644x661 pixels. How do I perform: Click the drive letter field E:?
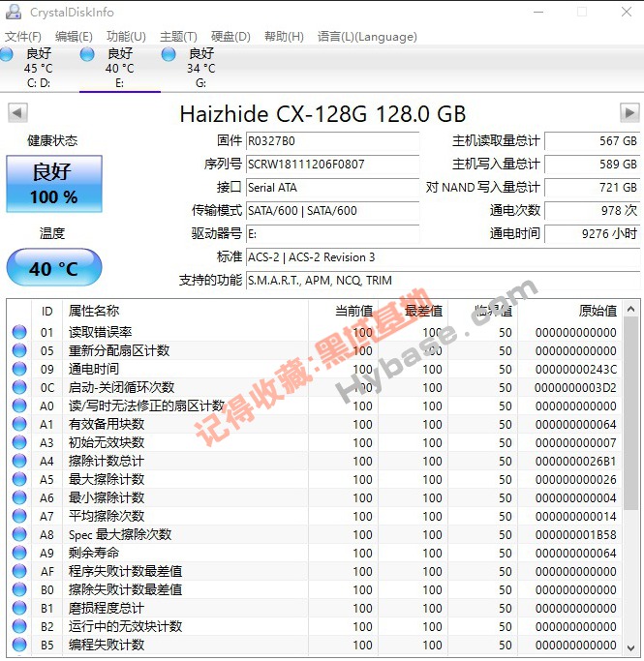(332, 233)
